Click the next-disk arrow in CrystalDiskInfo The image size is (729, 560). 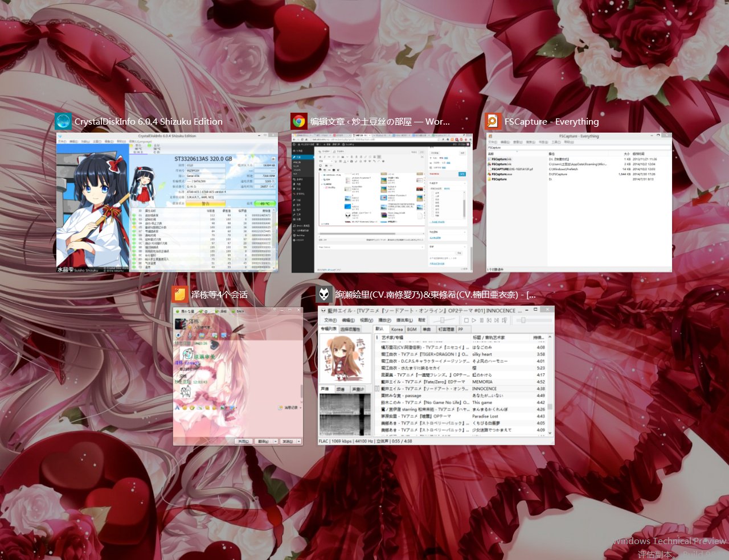(x=274, y=159)
